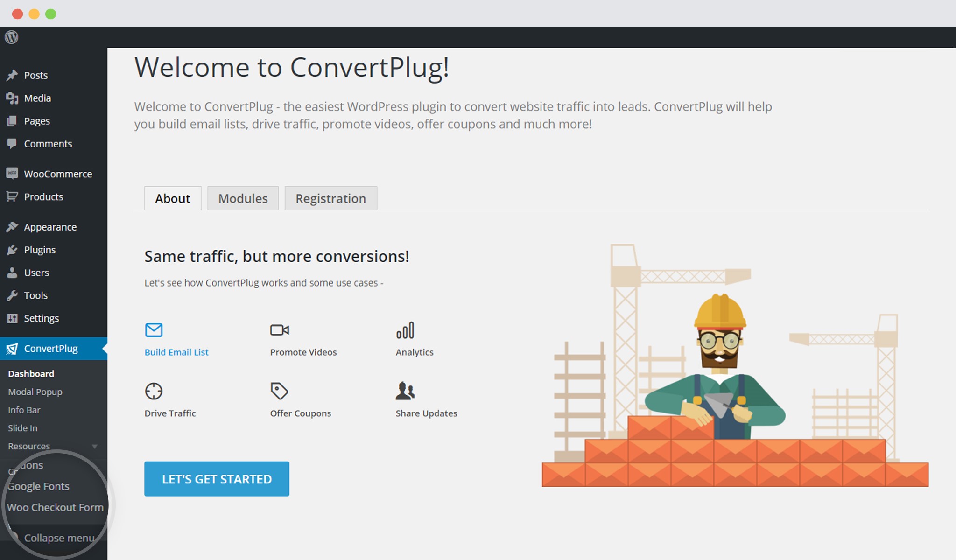Click the Info Bar sidebar item
This screenshot has height=560, width=956.
23,409
